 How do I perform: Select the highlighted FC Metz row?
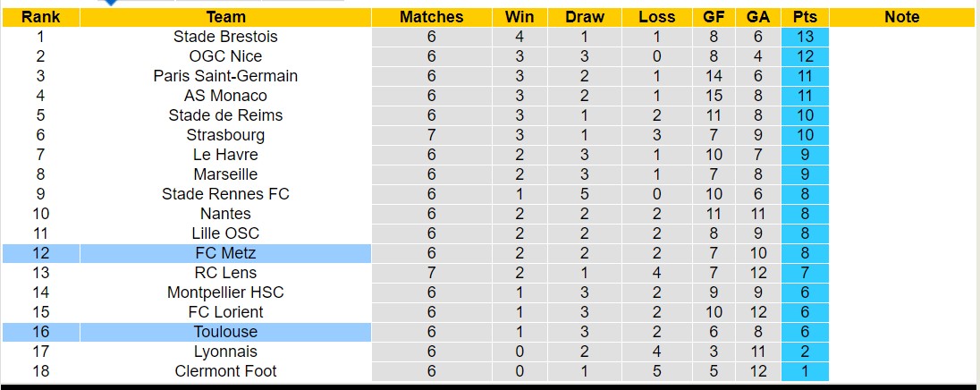click(225, 253)
